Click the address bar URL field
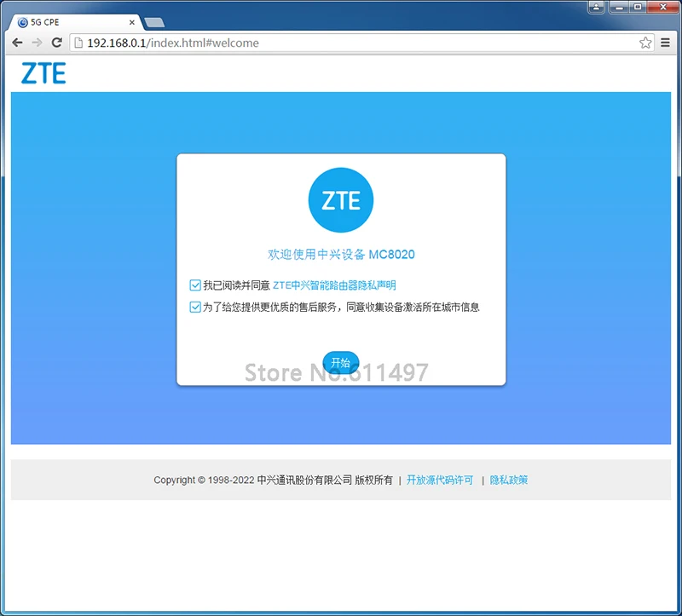 [361, 43]
